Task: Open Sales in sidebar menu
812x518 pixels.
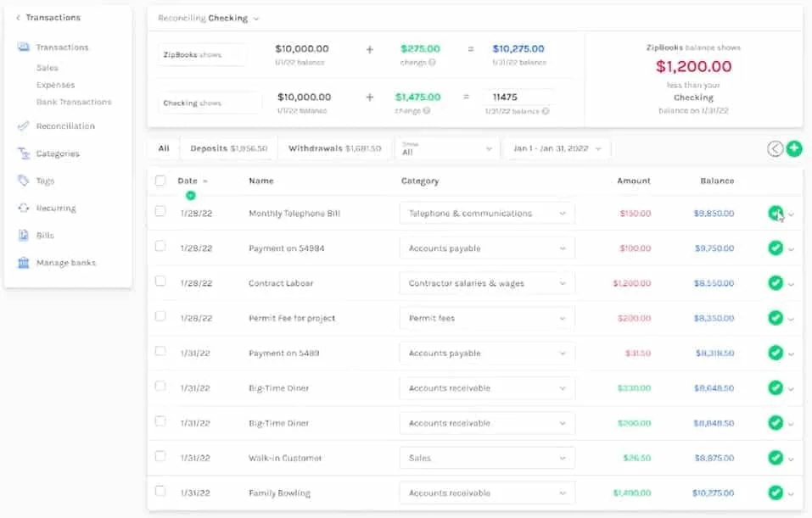Action: coord(48,68)
